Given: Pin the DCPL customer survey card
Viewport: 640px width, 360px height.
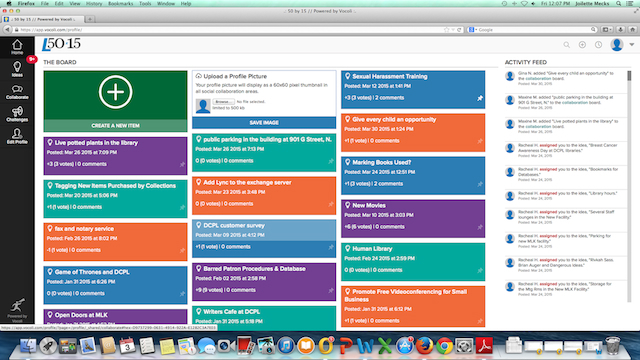Looking at the screenshot, I should (x=331, y=247).
